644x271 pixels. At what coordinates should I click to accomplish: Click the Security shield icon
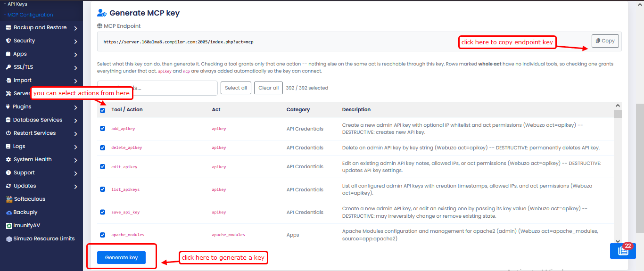pos(8,41)
